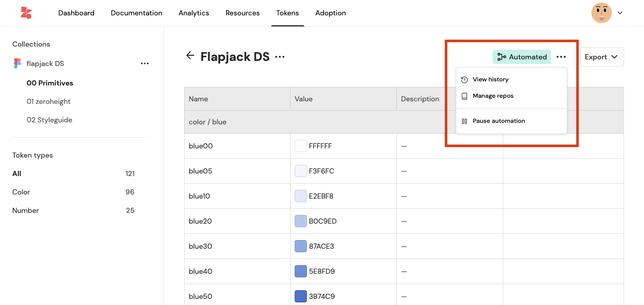Click the three-dot menu next to Automated

561,57
